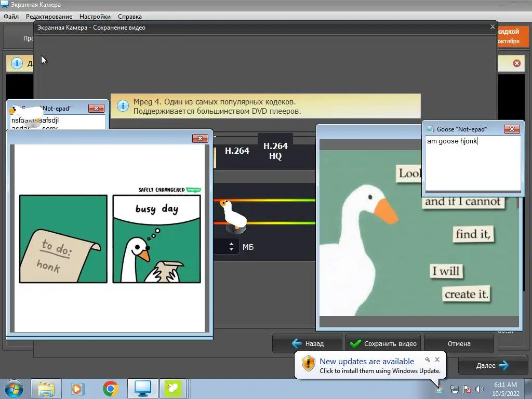532x399 pixels.
Task: Click the upper quality slider line
Action: [x=264, y=200]
